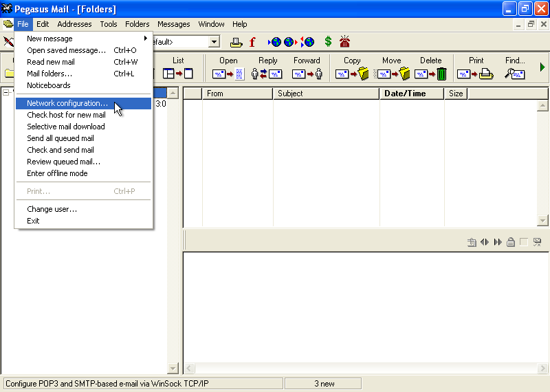Restore the inner Folders child window
The width and height of the screenshot is (550, 392).
531,24
